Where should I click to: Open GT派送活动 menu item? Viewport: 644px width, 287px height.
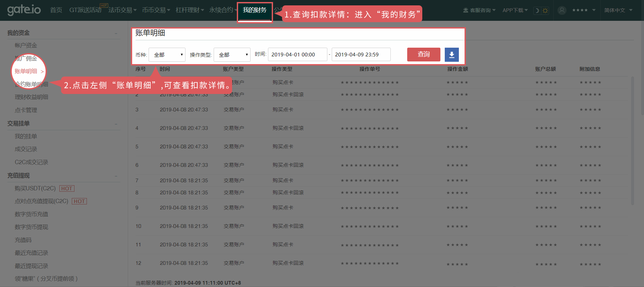[x=85, y=10]
